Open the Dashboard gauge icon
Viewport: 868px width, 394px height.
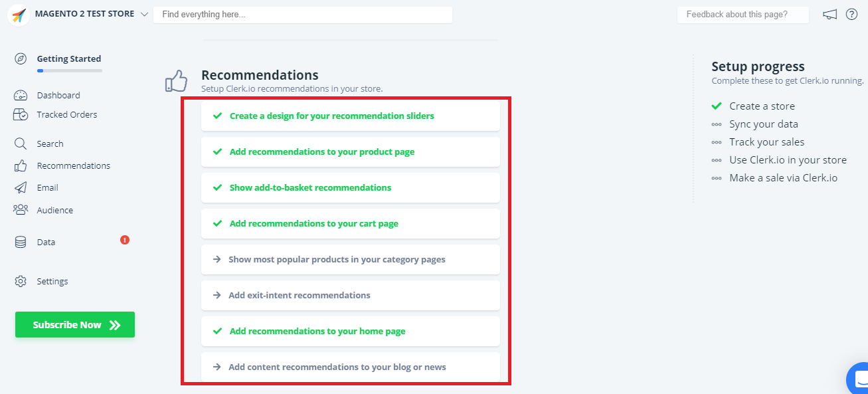[21, 95]
